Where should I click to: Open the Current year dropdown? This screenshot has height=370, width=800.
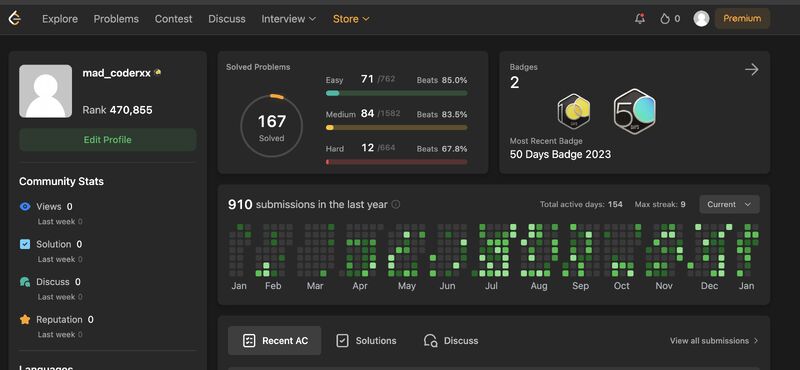click(x=729, y=205)
